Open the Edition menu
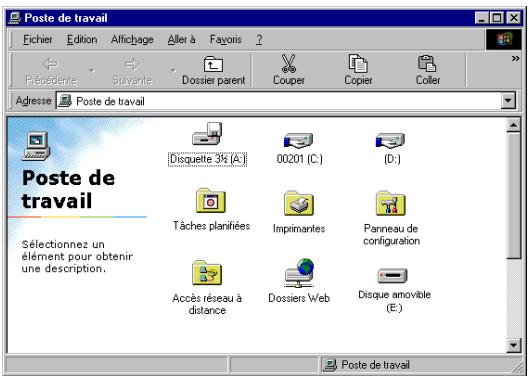Viewport: 529px width, 376px height. (82, 39)
